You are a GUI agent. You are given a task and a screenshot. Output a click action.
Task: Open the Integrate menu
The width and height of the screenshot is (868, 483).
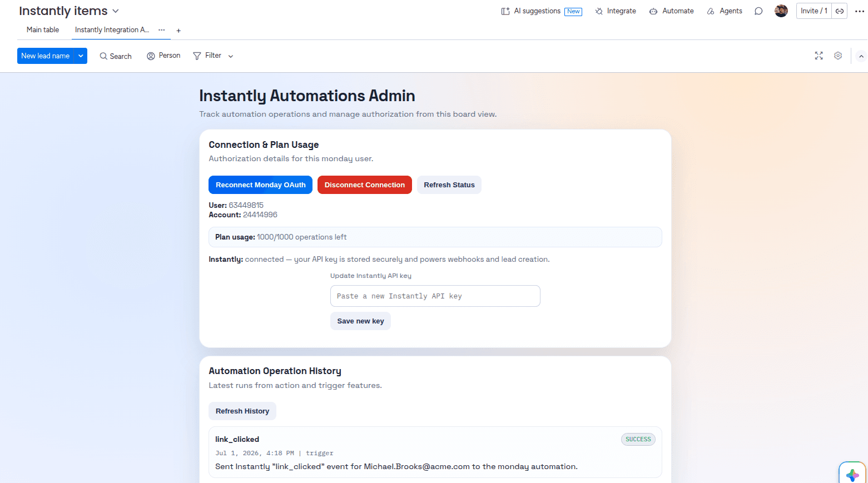tap(616, 11)
